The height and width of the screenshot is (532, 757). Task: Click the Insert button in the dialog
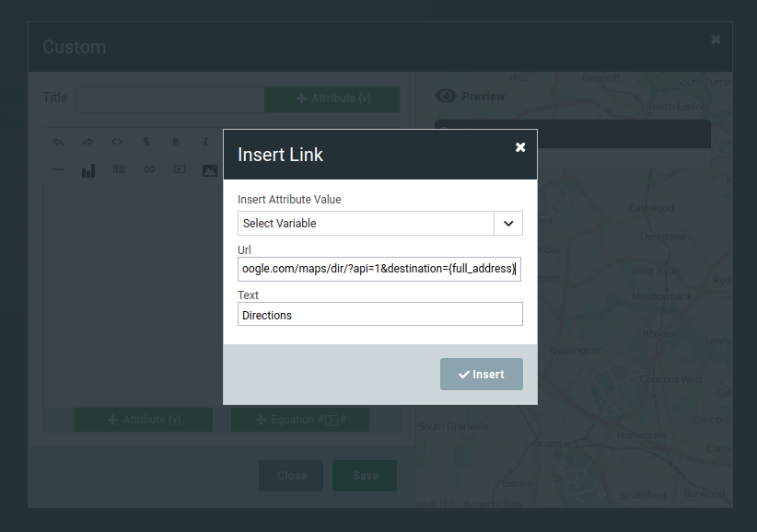click(481, 374)
